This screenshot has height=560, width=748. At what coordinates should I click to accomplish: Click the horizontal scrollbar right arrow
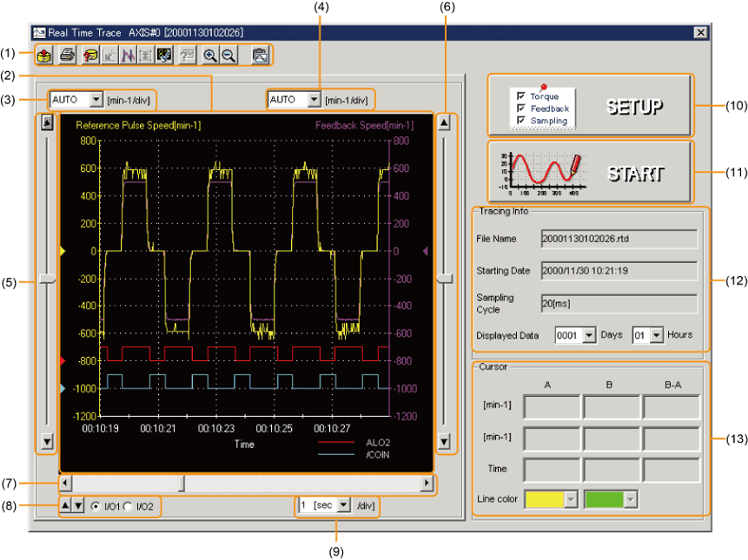point(427,483)
